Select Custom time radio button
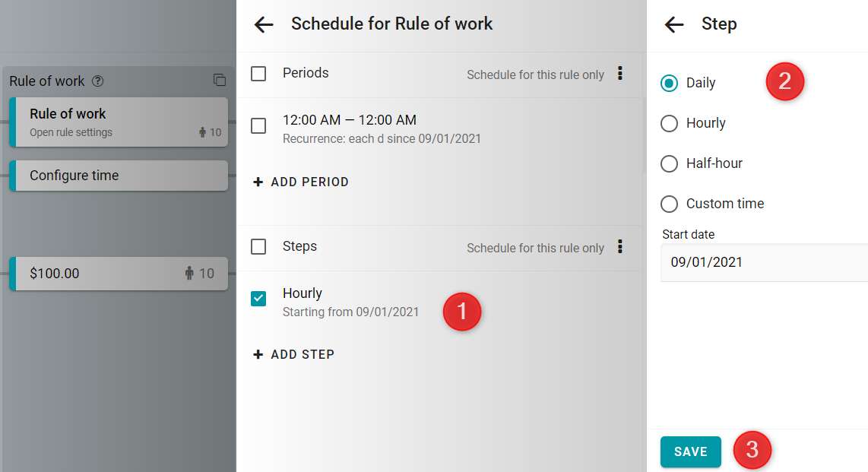This screenshot has height=472, width=868. point(670,204)
